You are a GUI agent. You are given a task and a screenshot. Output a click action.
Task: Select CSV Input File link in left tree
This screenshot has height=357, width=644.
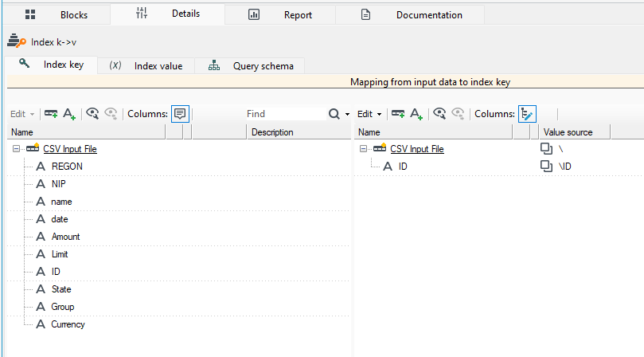pyautogui.click(x=70, y=149)
